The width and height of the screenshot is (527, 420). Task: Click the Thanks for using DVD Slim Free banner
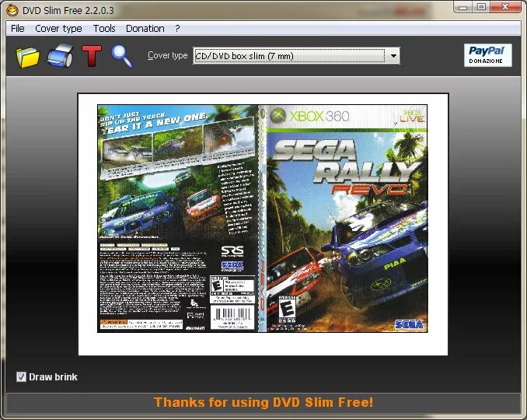pyautogui.click(x=263, y=403)
